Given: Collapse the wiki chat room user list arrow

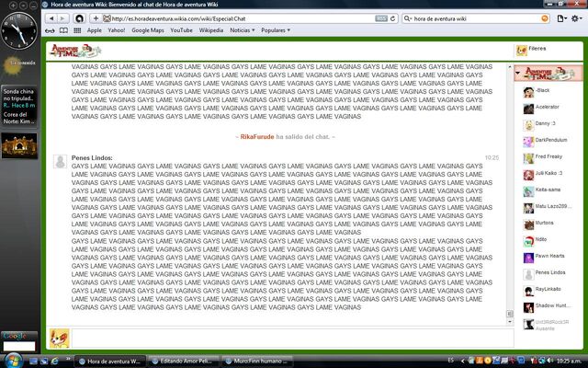Looking at the screenshot, I should point(518,73).
